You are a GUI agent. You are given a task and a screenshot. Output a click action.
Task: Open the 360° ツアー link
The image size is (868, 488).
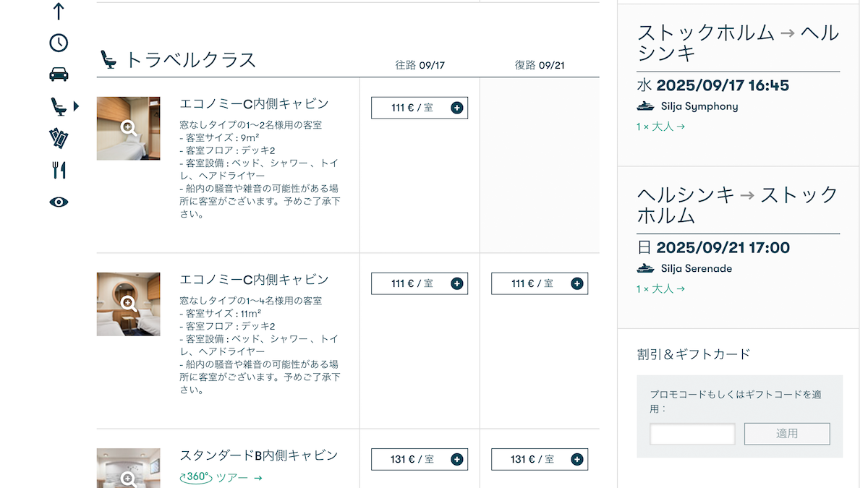(221, 477)
